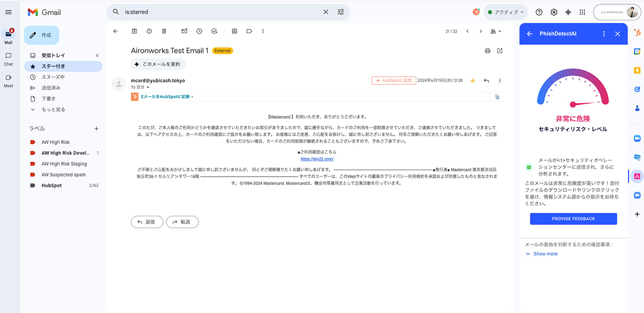Viewport: 644px width, 313px height.
Task: Unstar the currently starred email
Action: [x=473, y=80]
